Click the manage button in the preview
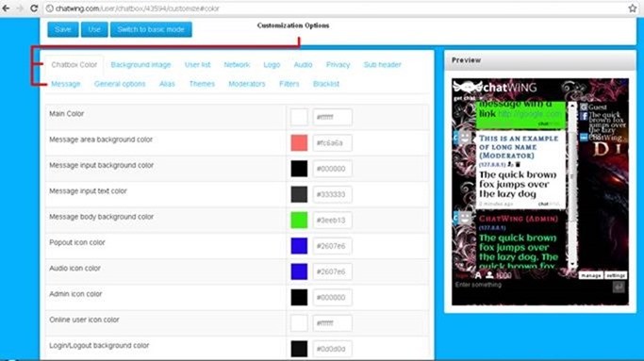Viewport: 644px width, 361px height. [591, 275]
